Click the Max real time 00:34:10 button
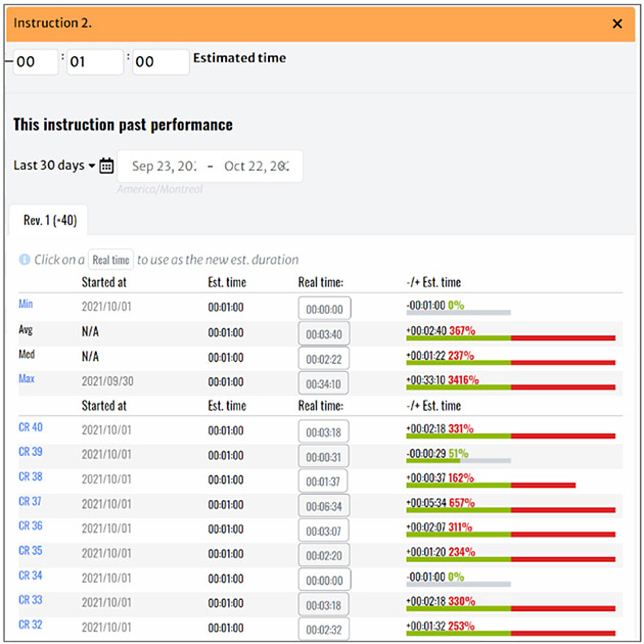The width and height of the screenshot is (644, 644). coord(325,383)
